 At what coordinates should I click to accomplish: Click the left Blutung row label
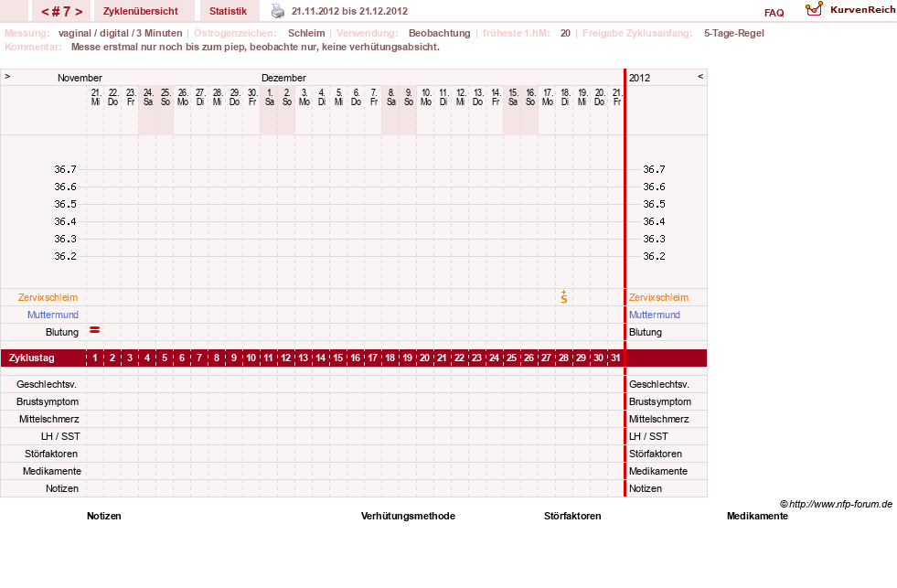(x=62, y=332)
